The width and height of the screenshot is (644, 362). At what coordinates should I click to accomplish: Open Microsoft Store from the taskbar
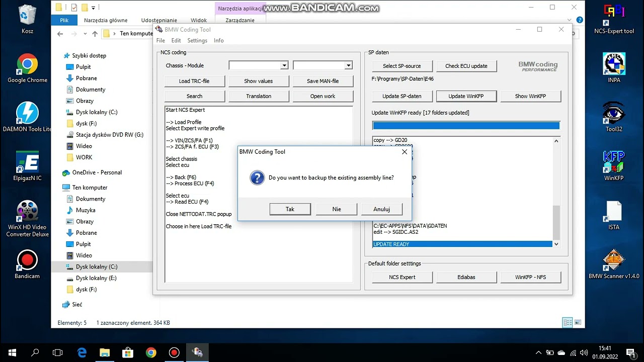(128, 352)
